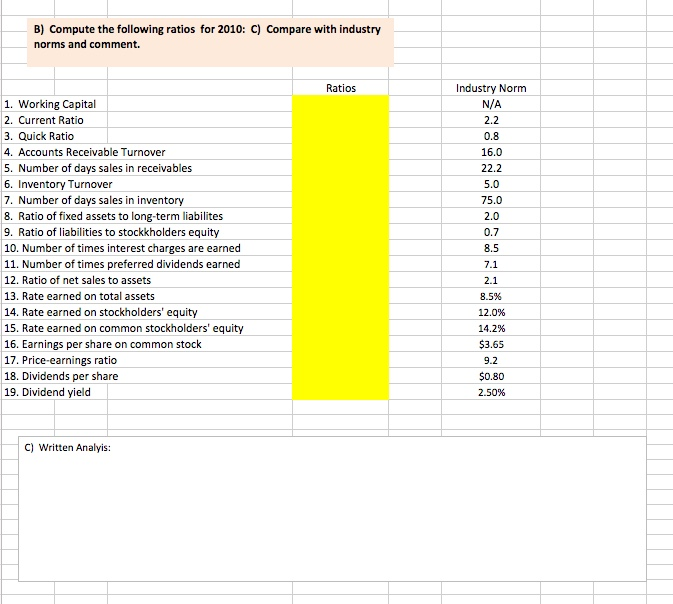The image size is (673, 604).
Task: Select industry norm value 16.0
Action: click(x=491, y=152)
